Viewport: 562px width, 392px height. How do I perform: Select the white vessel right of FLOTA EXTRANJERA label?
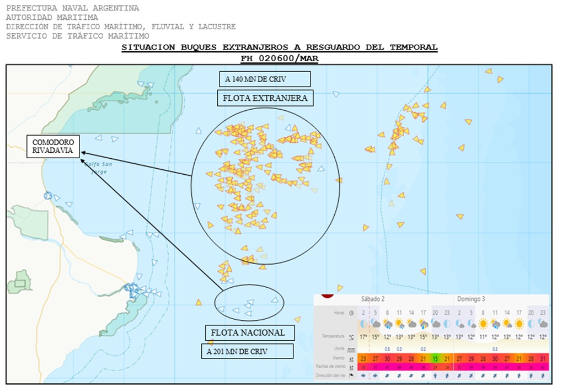tap(336, 94)
